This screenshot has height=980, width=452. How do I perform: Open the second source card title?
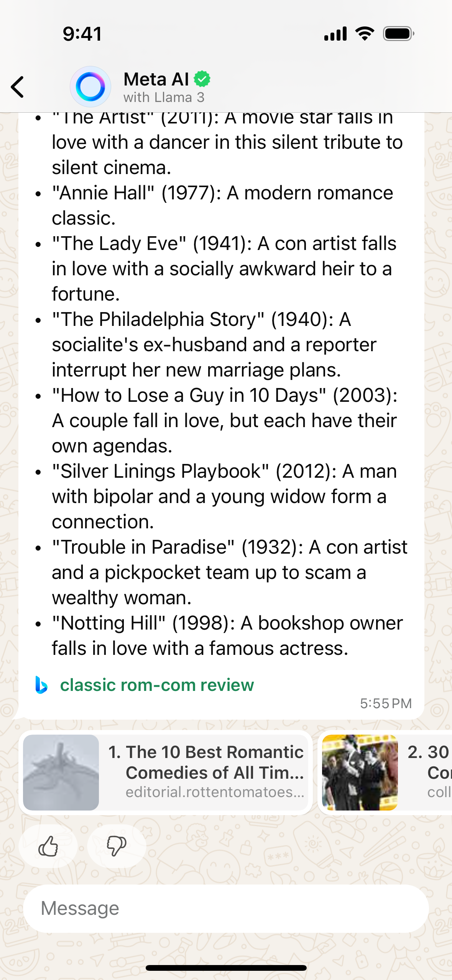[429, 763]
